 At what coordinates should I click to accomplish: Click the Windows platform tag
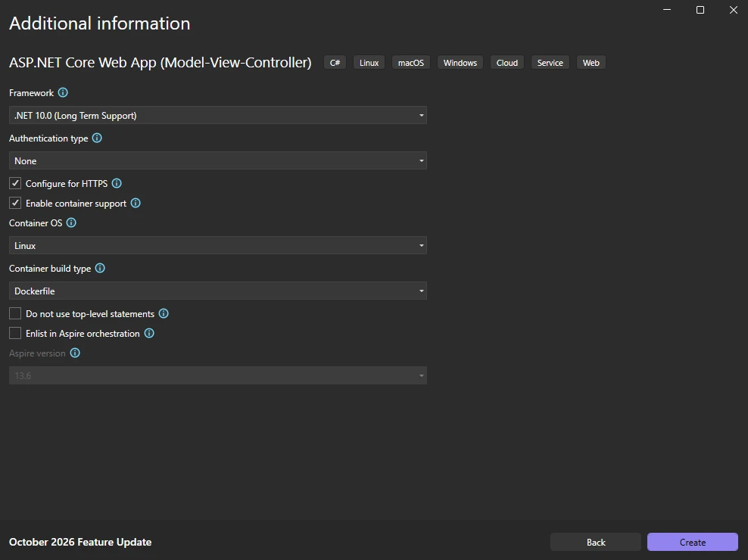point(460,63)
